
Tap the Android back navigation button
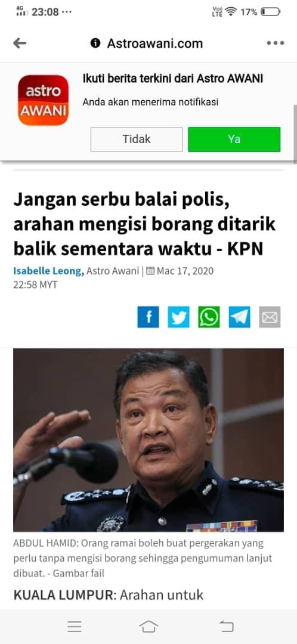tap(227, 626)
